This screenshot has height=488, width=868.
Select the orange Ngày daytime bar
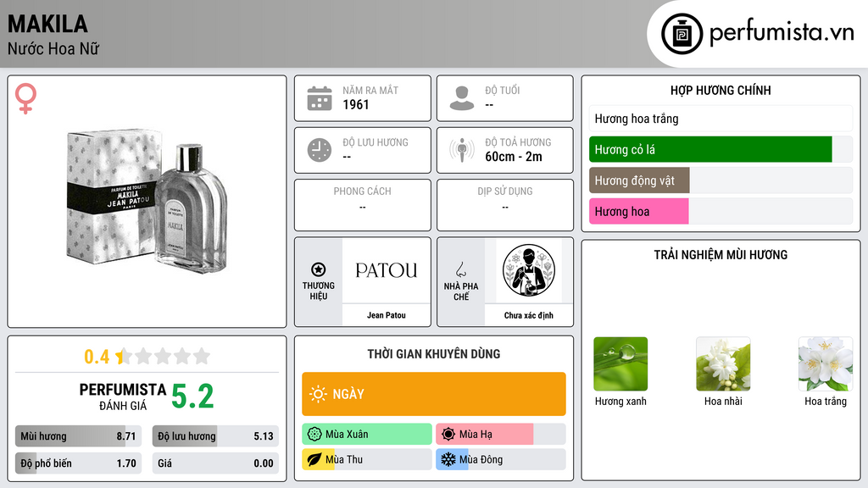click(x=433, y=394)
